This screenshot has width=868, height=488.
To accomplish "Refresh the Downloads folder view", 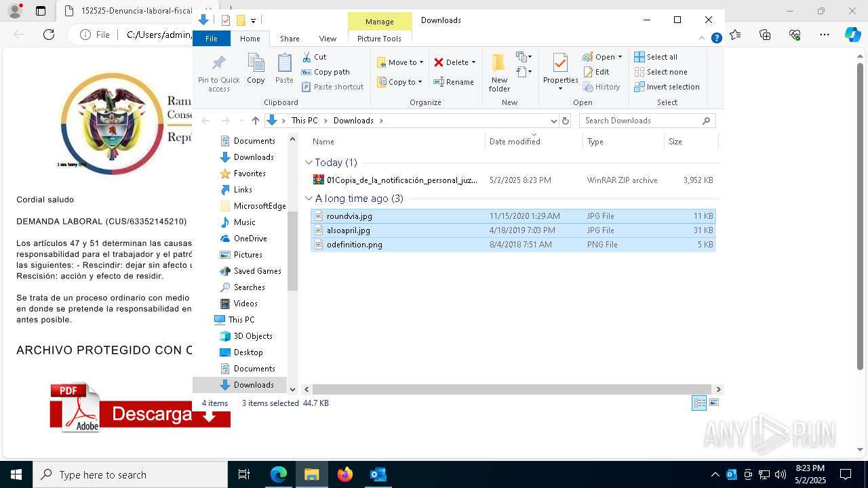I will coord(566,121).
